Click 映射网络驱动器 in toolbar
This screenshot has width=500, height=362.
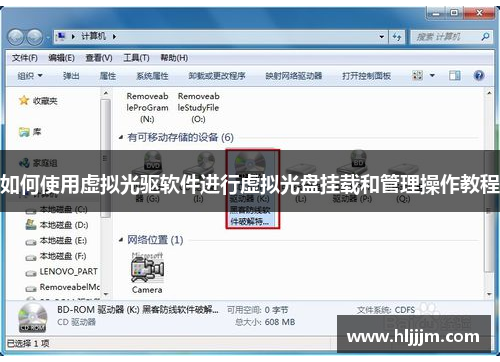coord(294,76)
